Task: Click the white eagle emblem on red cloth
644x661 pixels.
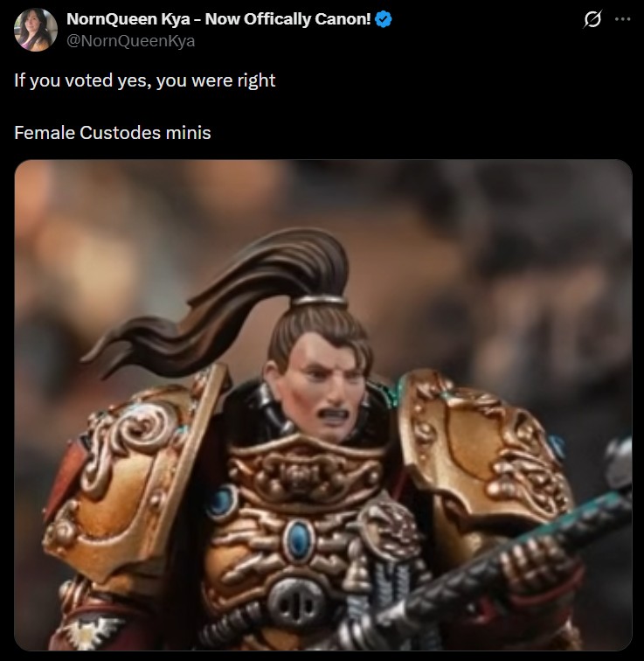Action: pyautogui.click(x=91, y=630)
